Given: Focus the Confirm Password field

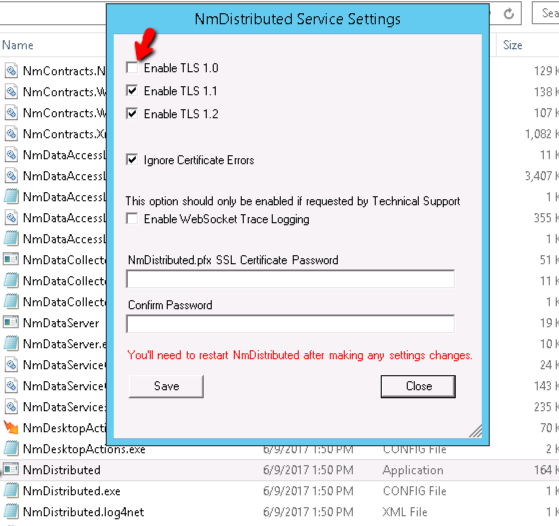Looking at the screenshot, I should [291, 324].
